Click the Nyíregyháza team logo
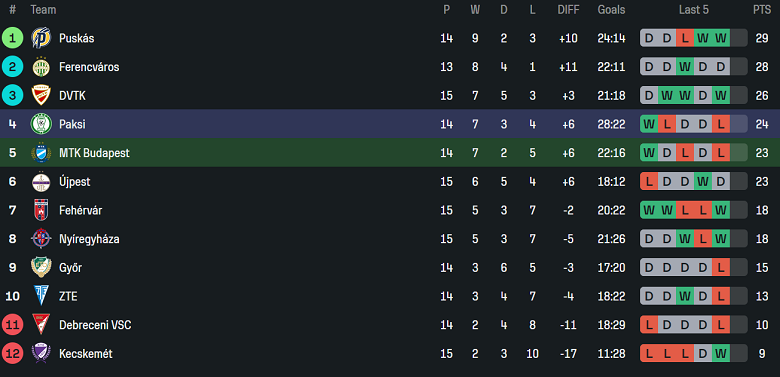Screen dimensions: 780x377 [41, 239]
